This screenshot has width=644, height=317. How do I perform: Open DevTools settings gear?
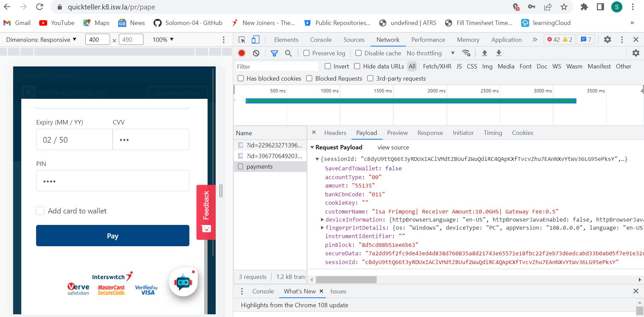(607, 40)
